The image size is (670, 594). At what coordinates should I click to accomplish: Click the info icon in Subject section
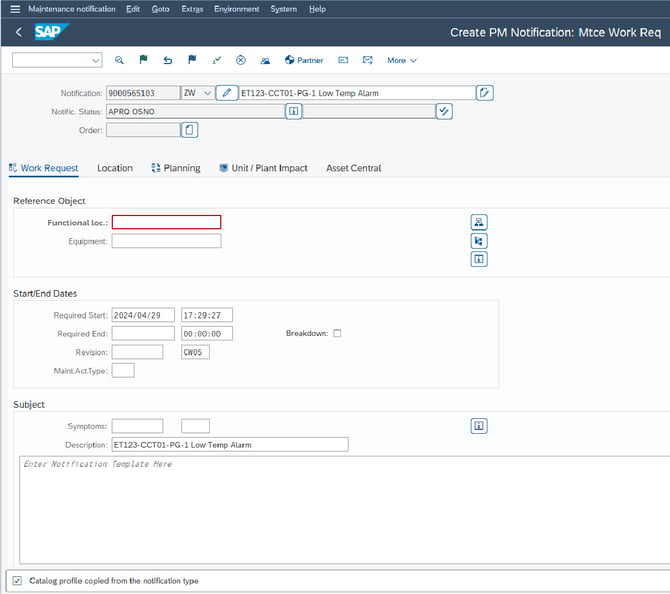click(479, 426)
